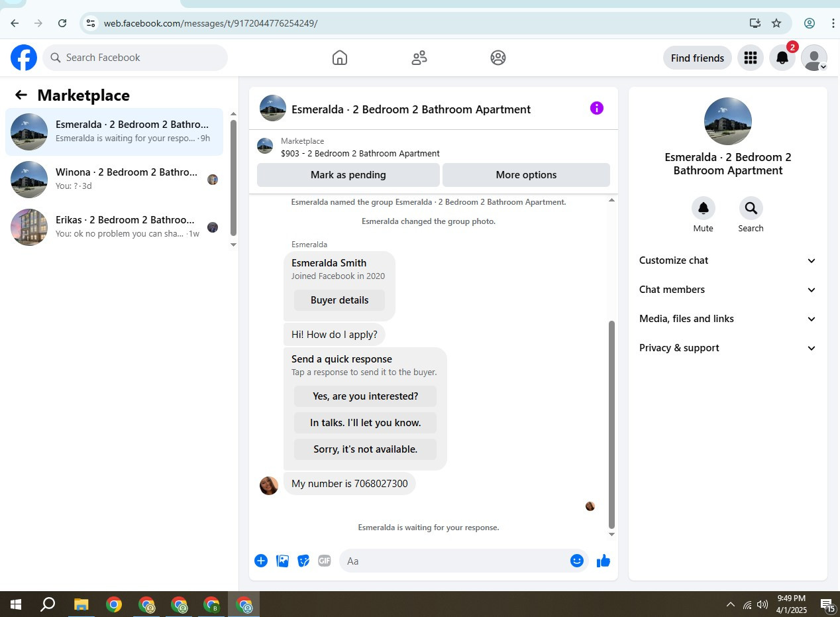The height and width of the screenshot is (617, 840).
Task: Send 'In talks. I'll let you know.'
Action: tap(365, 423)
